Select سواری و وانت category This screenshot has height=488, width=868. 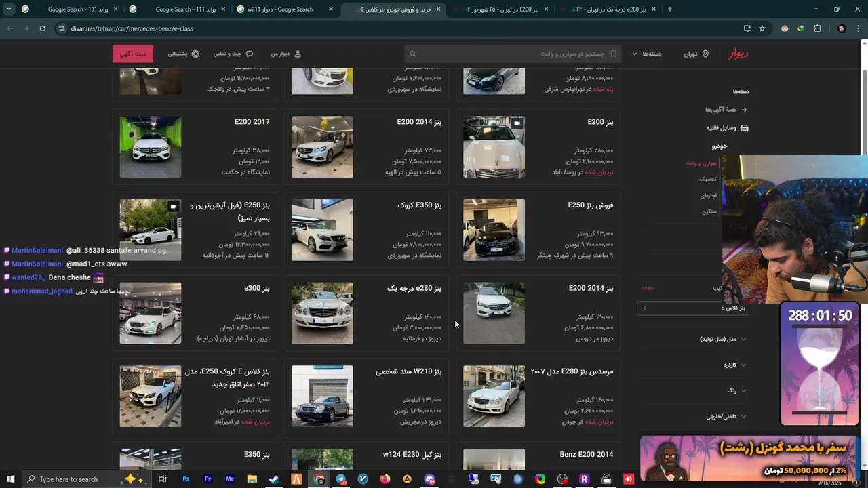(x=701, y=163)
